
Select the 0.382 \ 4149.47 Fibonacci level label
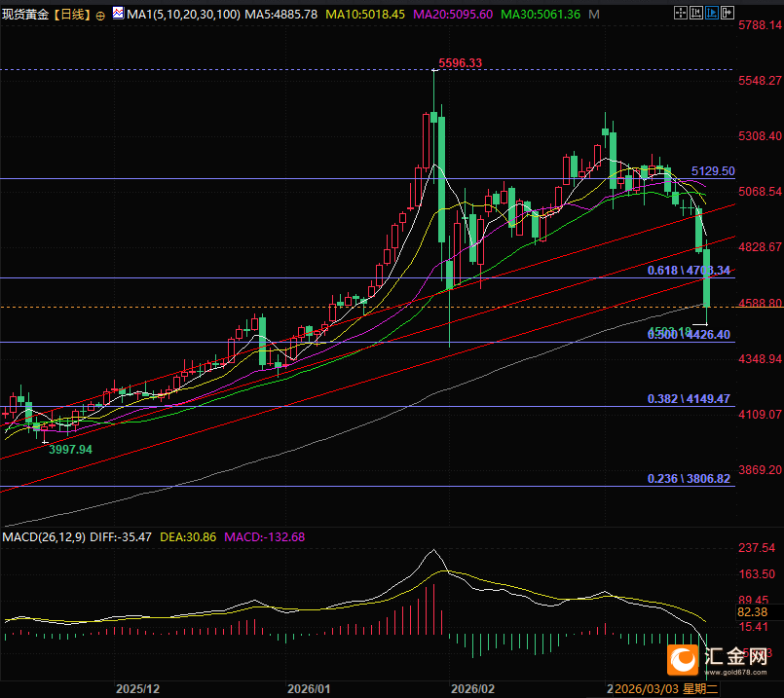[x=689, y=399]
